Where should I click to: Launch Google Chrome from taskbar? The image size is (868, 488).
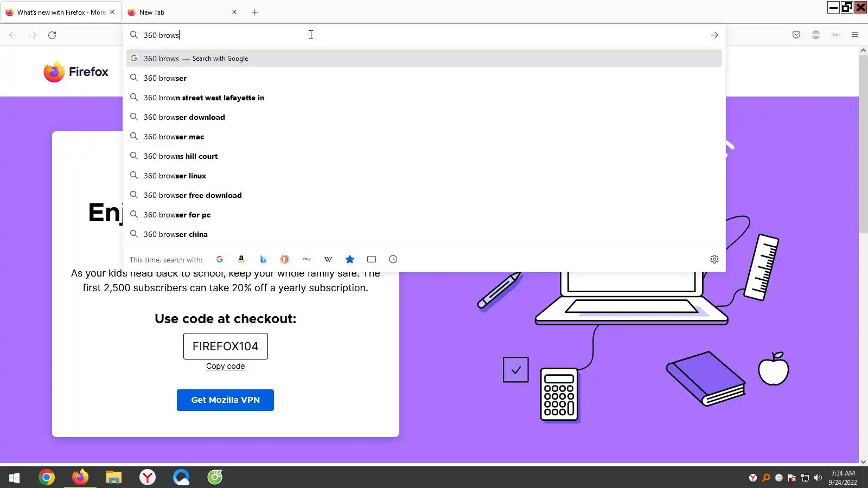tap(47, 477)
